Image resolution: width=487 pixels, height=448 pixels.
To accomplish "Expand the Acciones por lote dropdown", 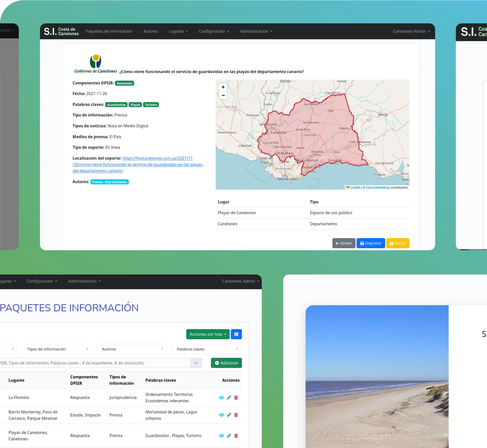I will tap(207, 334).
